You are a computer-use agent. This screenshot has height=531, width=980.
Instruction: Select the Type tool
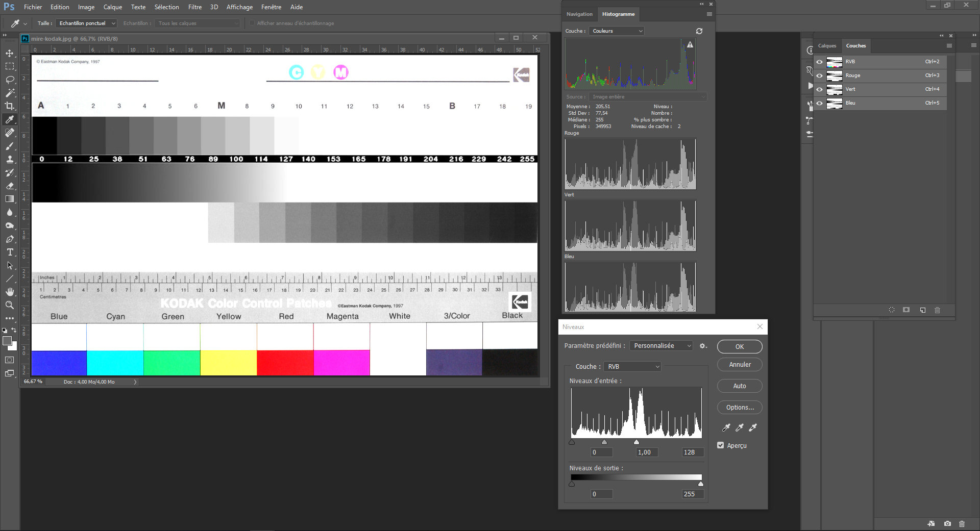click(x=10, y=252)
